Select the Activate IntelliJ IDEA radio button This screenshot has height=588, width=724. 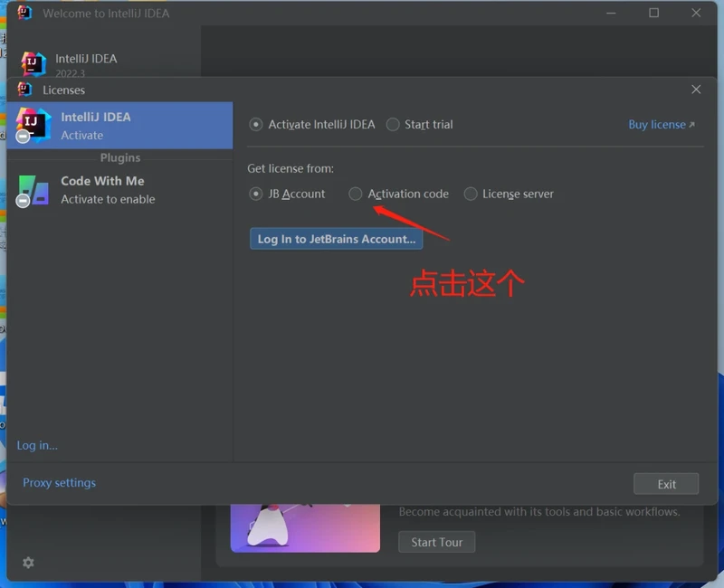pos(256,125)
